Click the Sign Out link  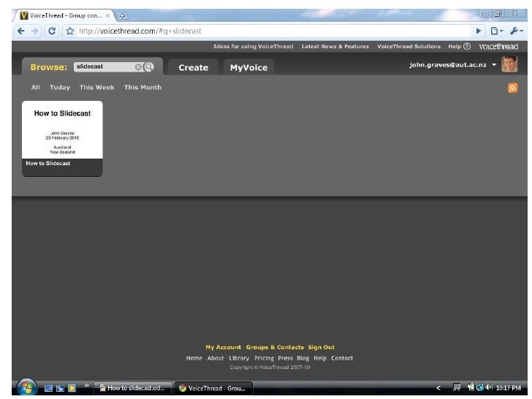coord(322,347)
